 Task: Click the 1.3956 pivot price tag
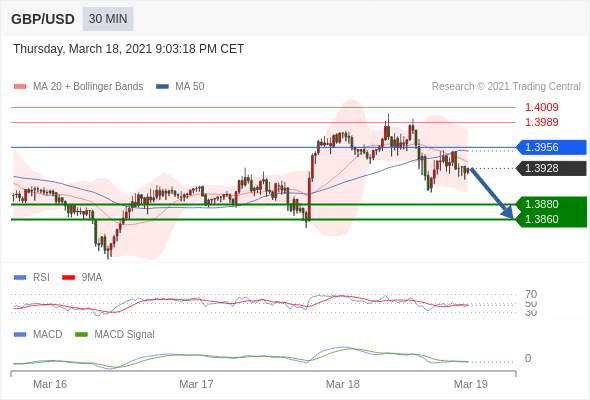tap(552, 147)
